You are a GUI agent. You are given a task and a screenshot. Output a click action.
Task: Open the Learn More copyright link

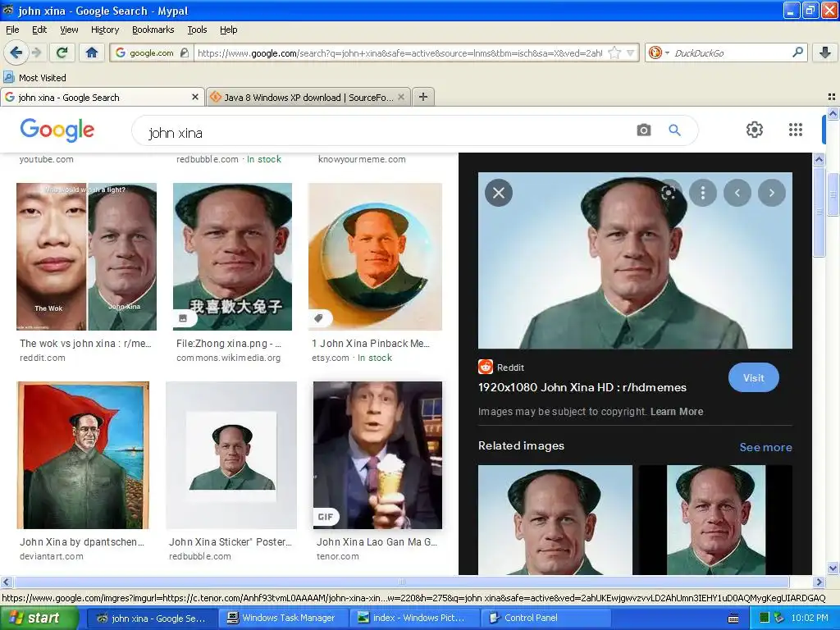click(x=677, y=412)
